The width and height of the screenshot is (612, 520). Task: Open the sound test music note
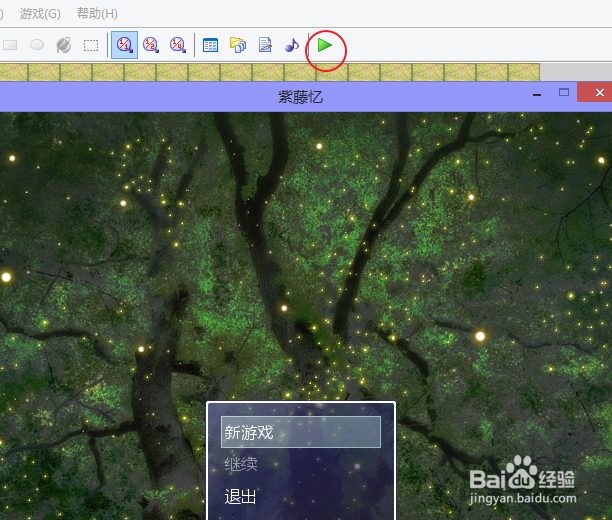(x=292, y=45)
